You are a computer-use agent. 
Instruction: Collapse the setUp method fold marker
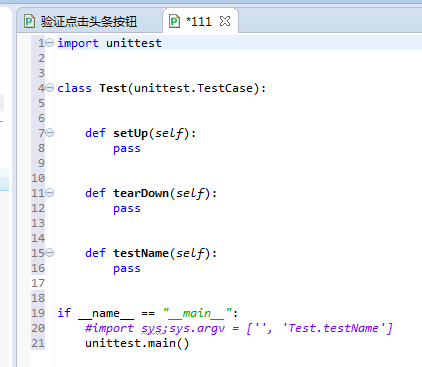(50, 133)
